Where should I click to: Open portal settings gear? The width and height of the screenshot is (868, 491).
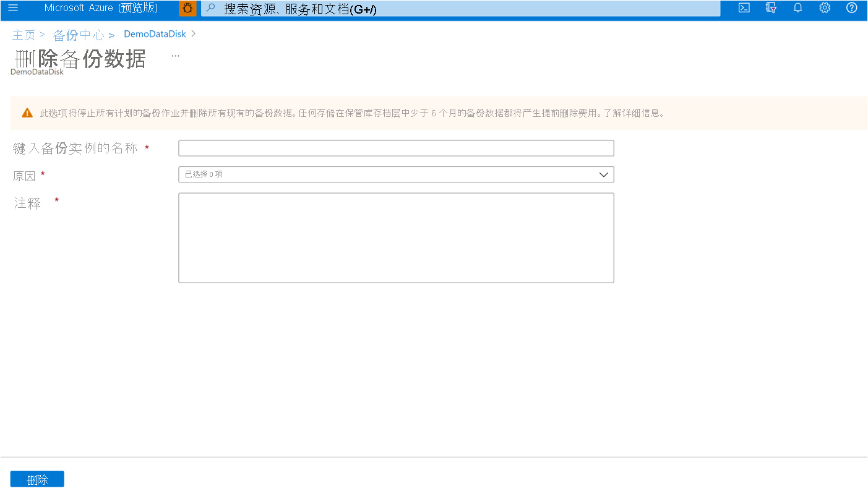point(825,8)
